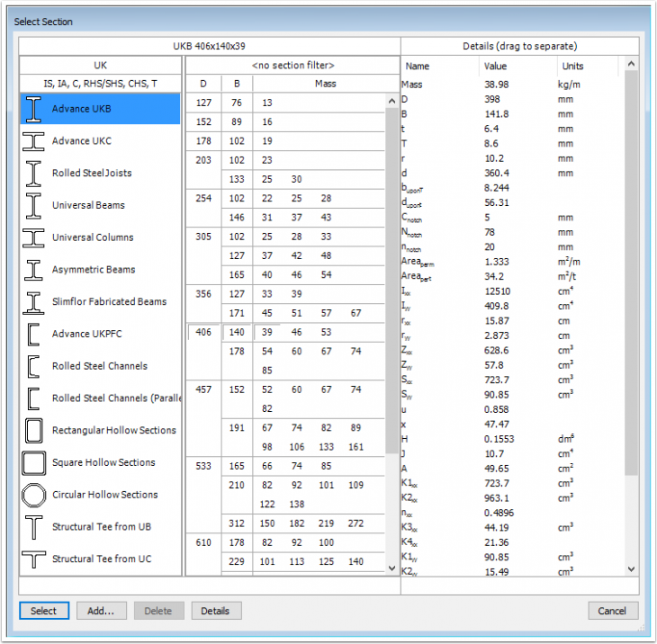Viewport: 657px width, 644px height.
Task: Select the Advance UKB I-beam icon
Action: pos(33,109)
